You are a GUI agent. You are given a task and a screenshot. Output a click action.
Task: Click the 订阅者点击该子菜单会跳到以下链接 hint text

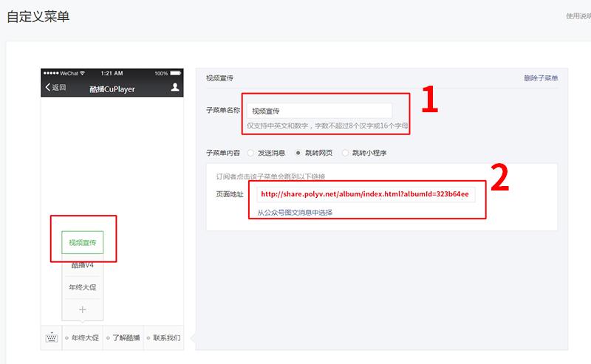270,176
